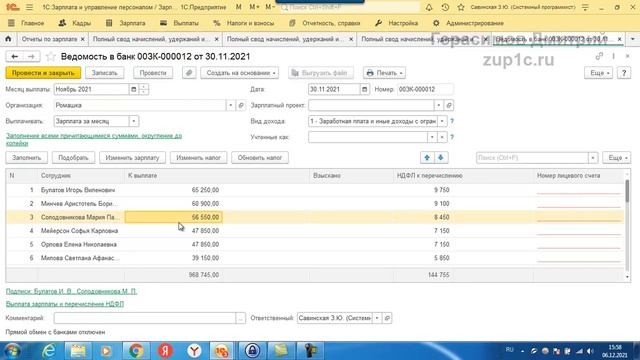Click the Заполнить button
The height and width of the screenshot is (360, 640).
[27, 158]
